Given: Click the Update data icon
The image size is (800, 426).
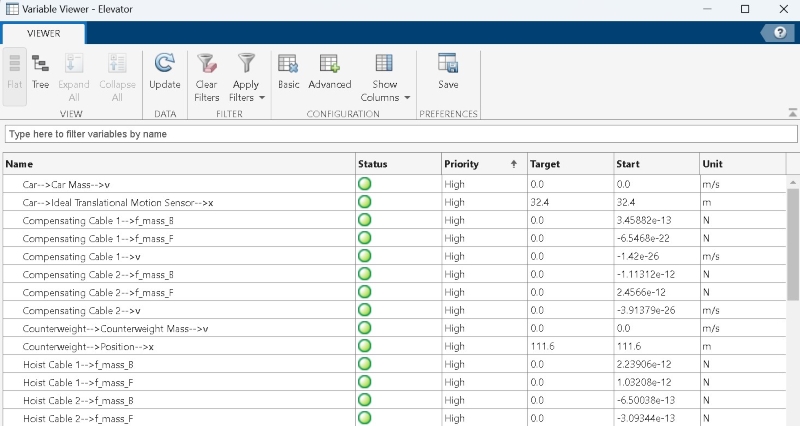Looking at the screenshot, I should pyautogui.click(x=165, y=72).
